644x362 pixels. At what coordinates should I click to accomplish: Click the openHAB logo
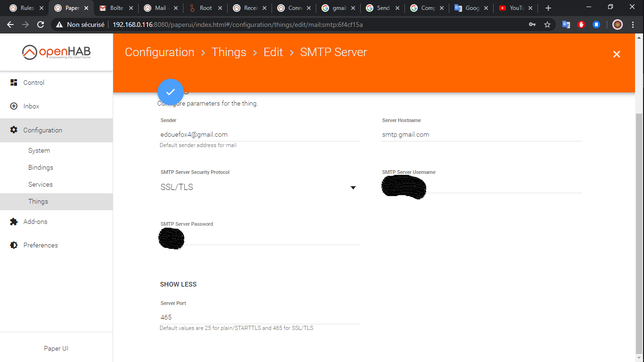coord(56,52)
